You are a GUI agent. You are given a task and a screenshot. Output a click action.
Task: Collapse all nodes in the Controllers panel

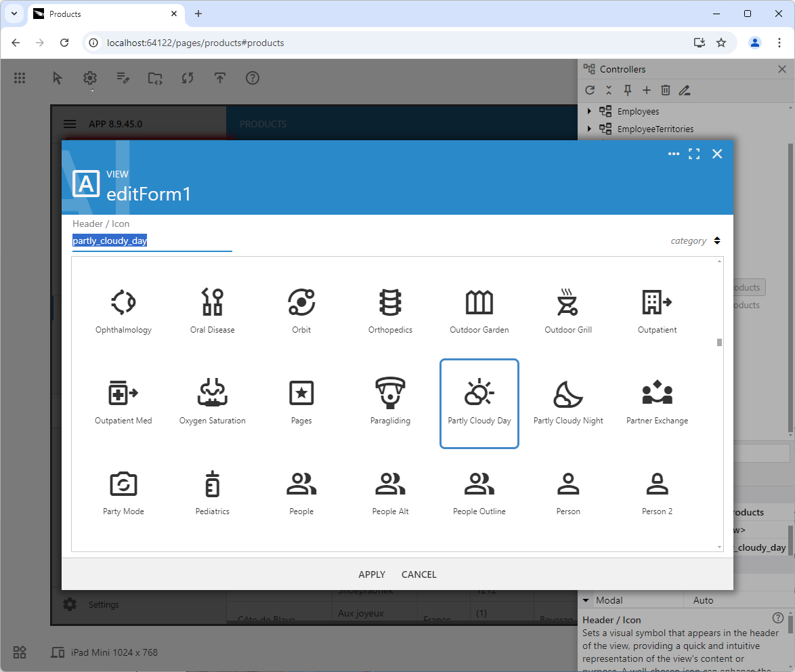click(608, 89)
